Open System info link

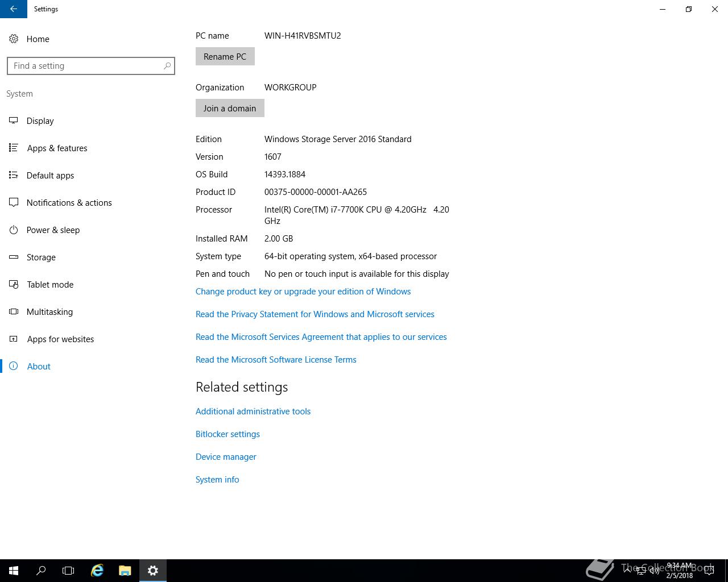pyautogui.click(x=217, y=480)
